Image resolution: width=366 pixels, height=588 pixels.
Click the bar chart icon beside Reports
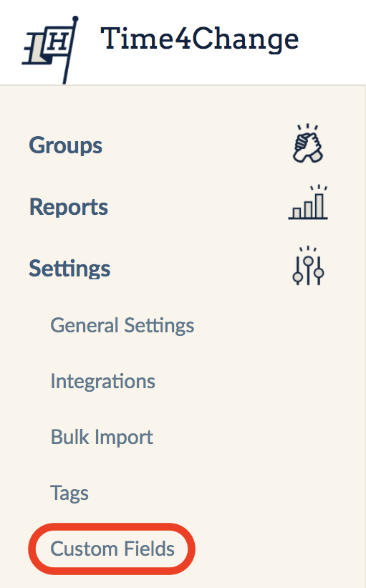pos(308,203)
